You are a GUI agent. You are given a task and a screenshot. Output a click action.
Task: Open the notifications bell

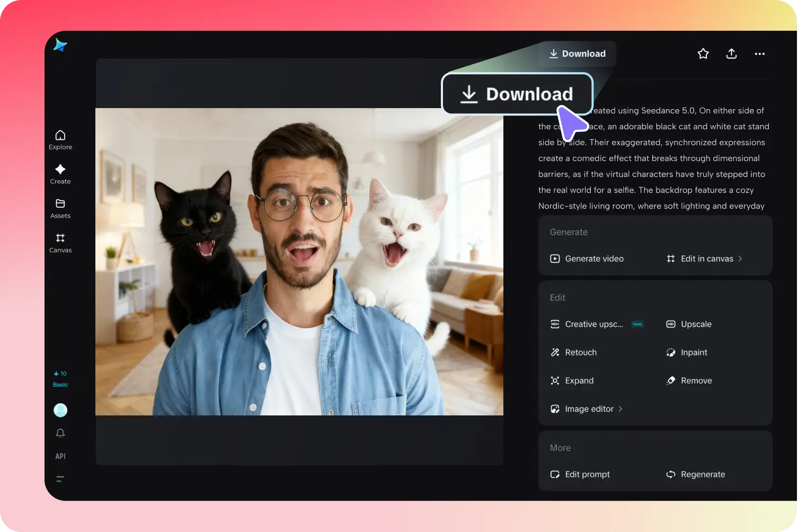60,433
